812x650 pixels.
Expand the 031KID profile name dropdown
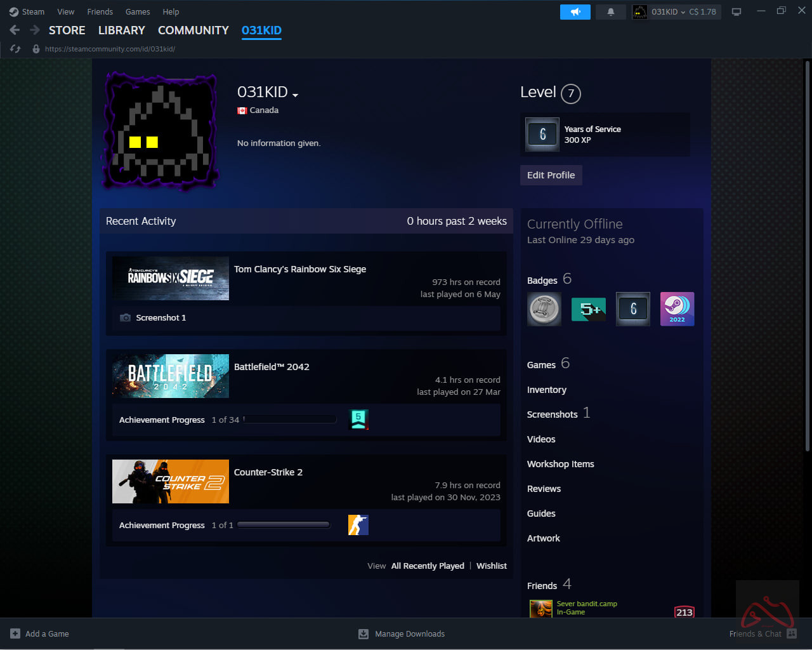(x=295, y=95)
